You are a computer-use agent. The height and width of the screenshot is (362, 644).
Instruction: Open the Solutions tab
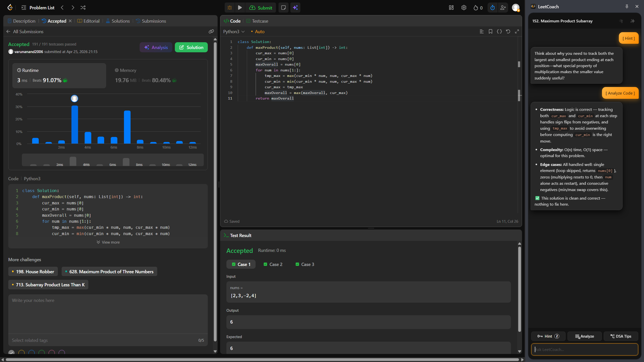click(118, 21)
